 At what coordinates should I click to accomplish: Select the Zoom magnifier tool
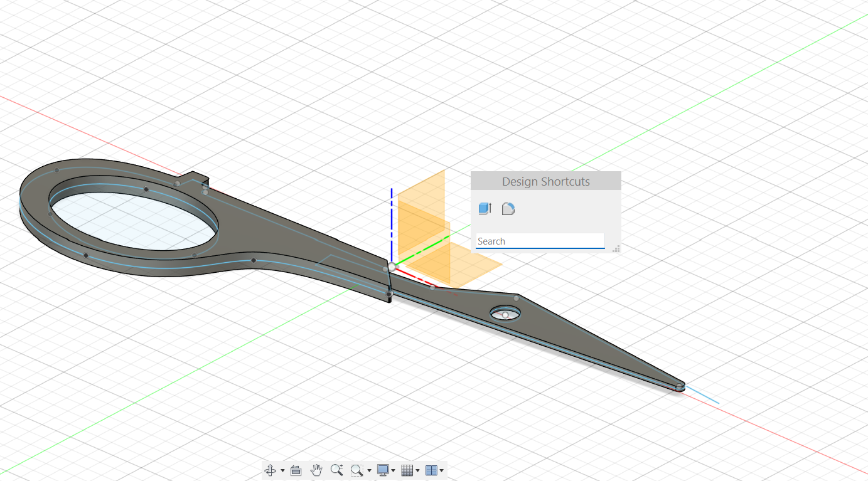click(337, 470)
